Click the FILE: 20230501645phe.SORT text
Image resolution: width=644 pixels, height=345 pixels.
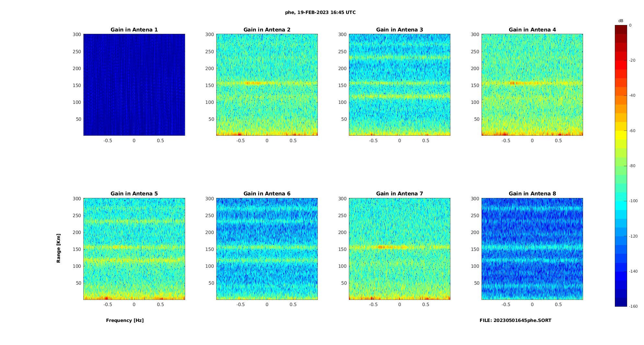tap(515, 320)
